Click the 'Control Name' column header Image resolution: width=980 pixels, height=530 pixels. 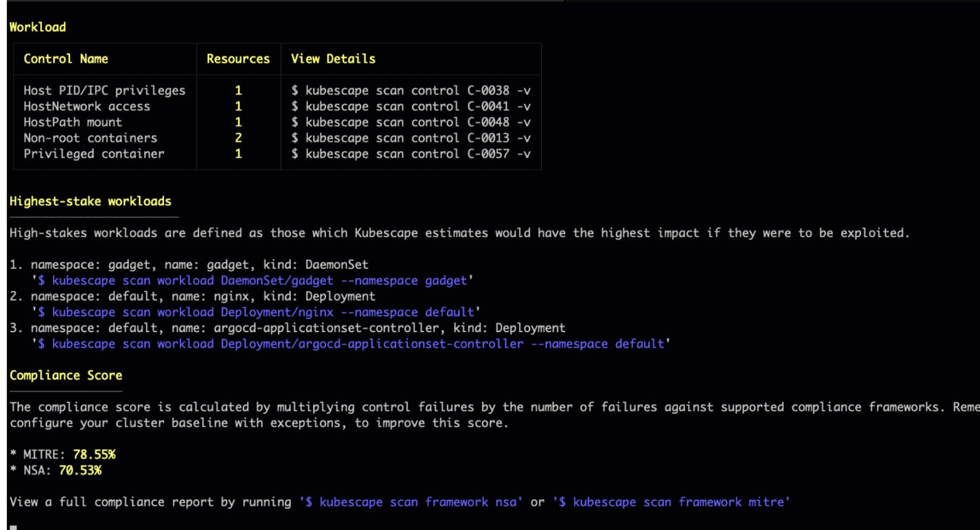tap(66, 59)
